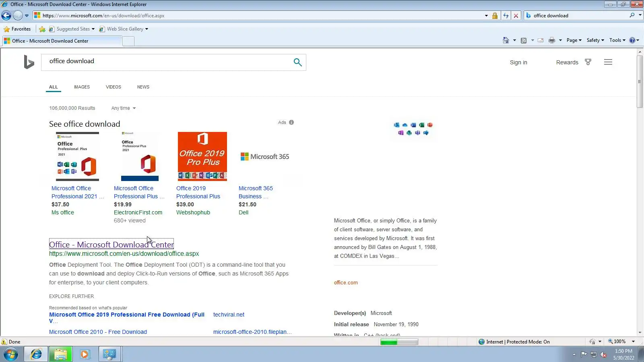Open the Any time filter dropdown
Viewport: 644px width, 362px height.
[x=124, y=108]
